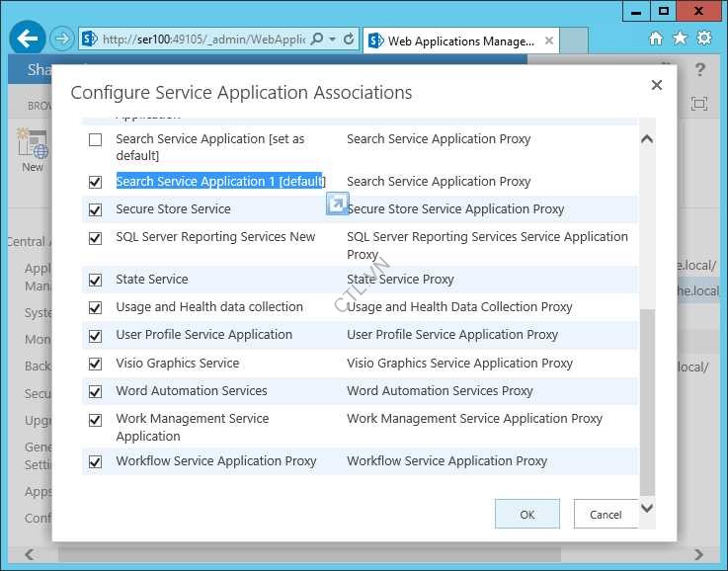Image resolution: width=728 pixels, height=571 pixels.
Task: Click the dialog vertical scrollbar thumb
Action: pos(647,403)
